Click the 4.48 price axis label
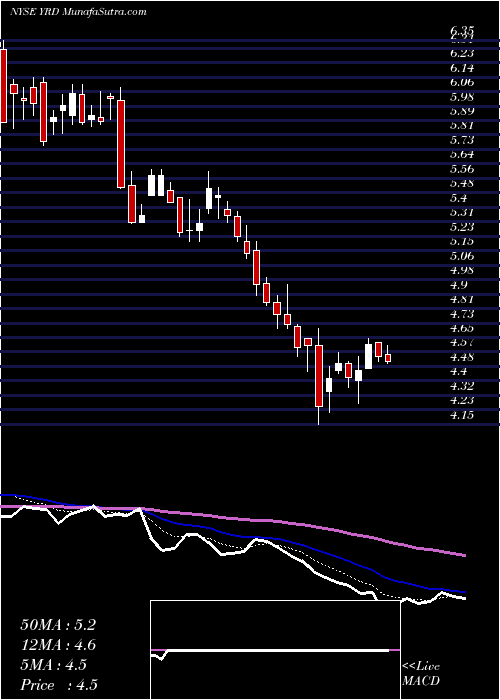 462,358
